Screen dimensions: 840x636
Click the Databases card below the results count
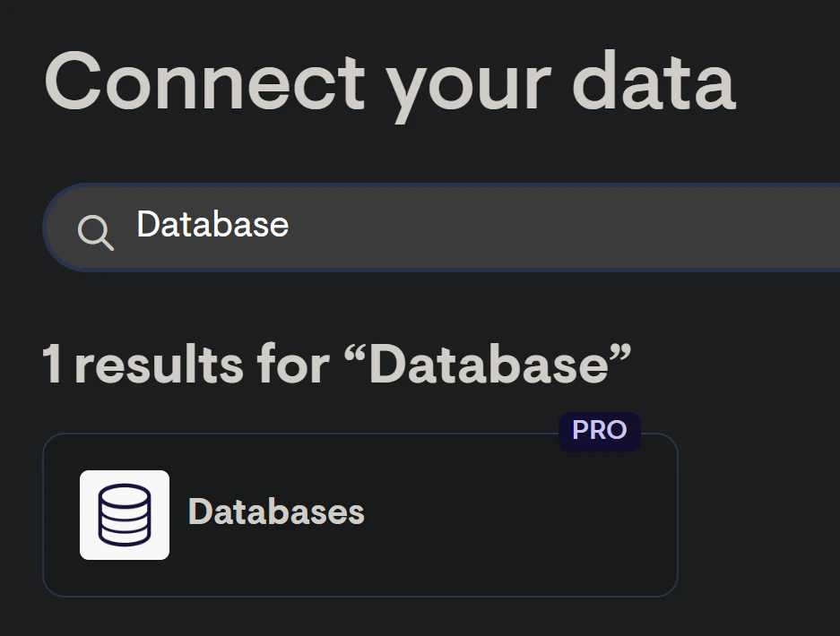tap(359, 515)
